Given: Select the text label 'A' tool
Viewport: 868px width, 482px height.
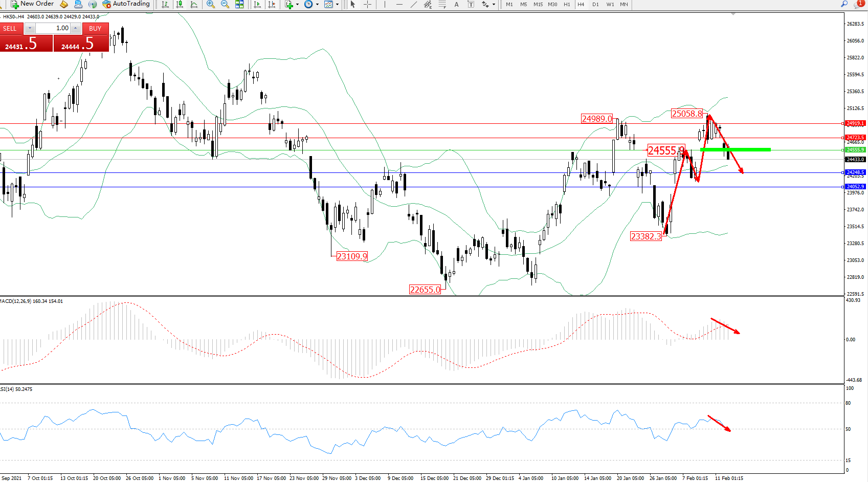Looking at the screenshot, I should pos(456,4).
